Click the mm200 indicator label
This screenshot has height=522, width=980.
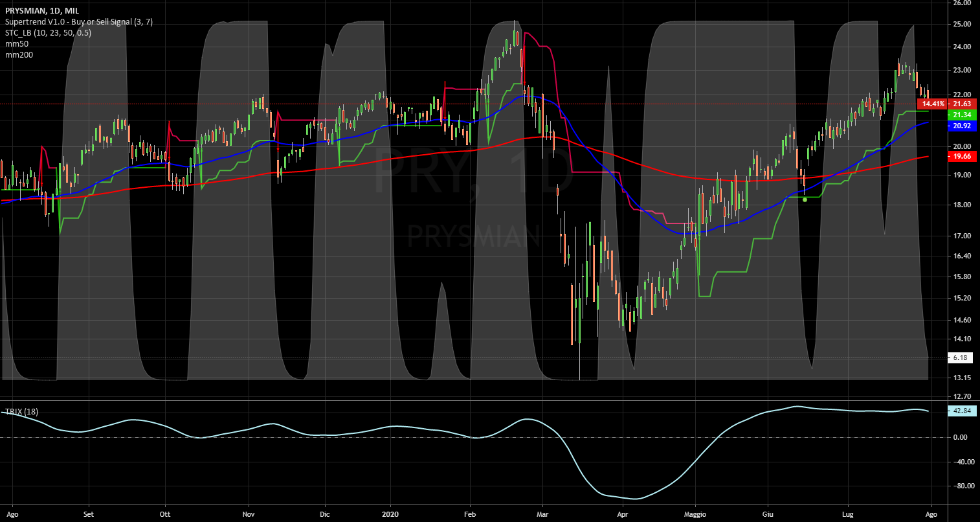point(19,54)
